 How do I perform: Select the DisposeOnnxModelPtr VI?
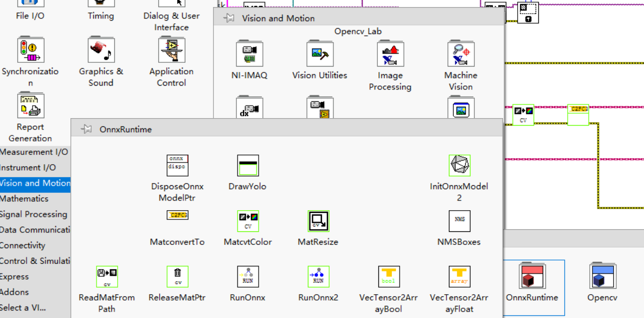click(x=177, y=166)
